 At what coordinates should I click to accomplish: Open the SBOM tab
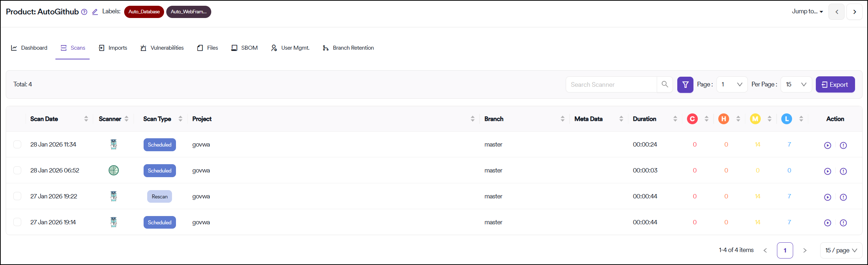coord(244,48)
